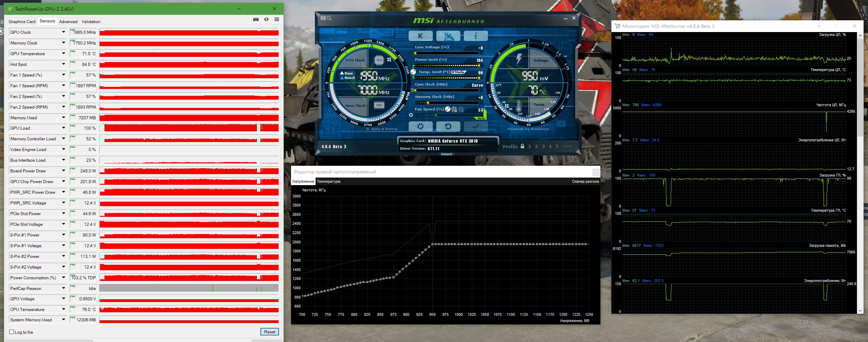The image size is (868, 342).
Task: Open the Board Power Draw dropdown
Action: 63,171
